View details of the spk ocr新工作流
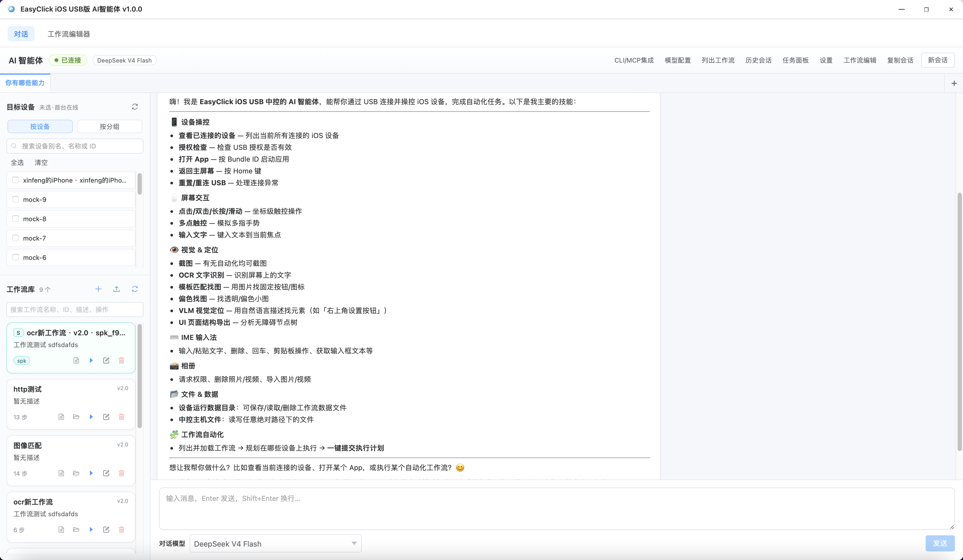 [x=76, y=360]
